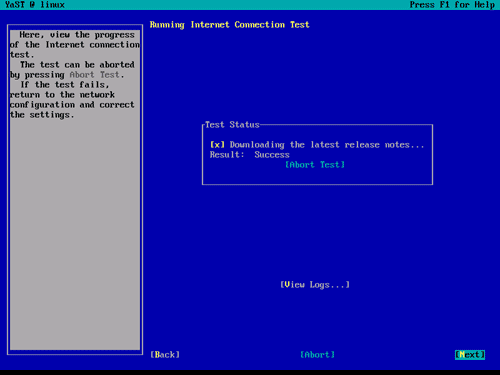
Task: Click the 'Running Internet Connection Test' heading
Action: pyautogui.click(x=230, y=25)
